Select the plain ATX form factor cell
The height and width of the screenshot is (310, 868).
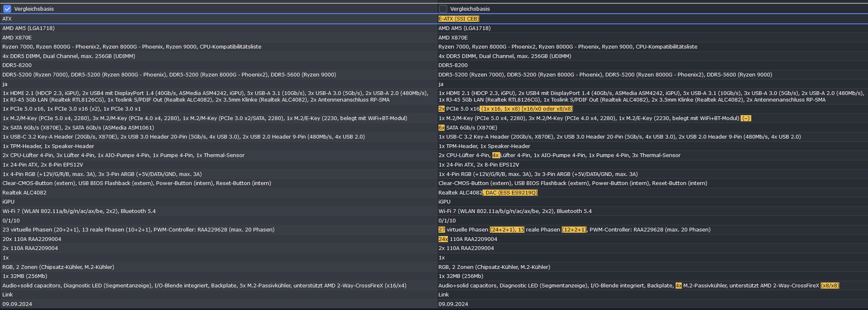tap(7, 19)
